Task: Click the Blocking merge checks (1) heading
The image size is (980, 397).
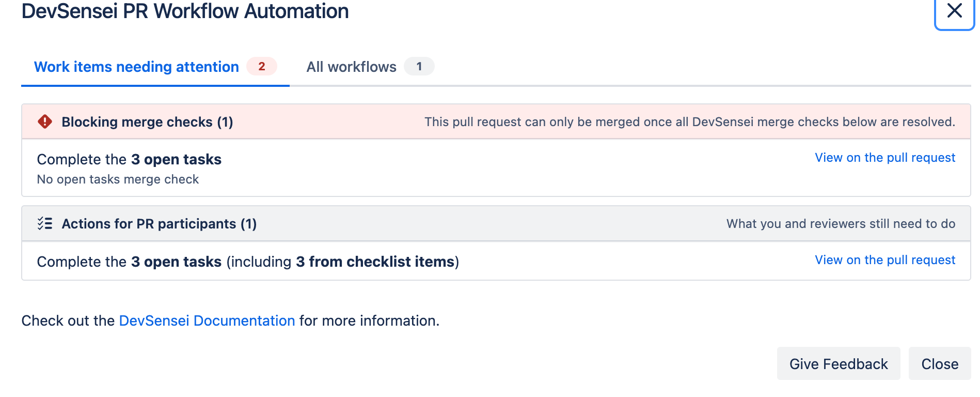Action: [147, 122]
